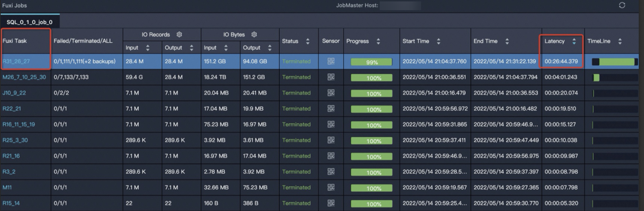Sort by IO Records Output column
This screenshot has height=211, width=644.
191,48
